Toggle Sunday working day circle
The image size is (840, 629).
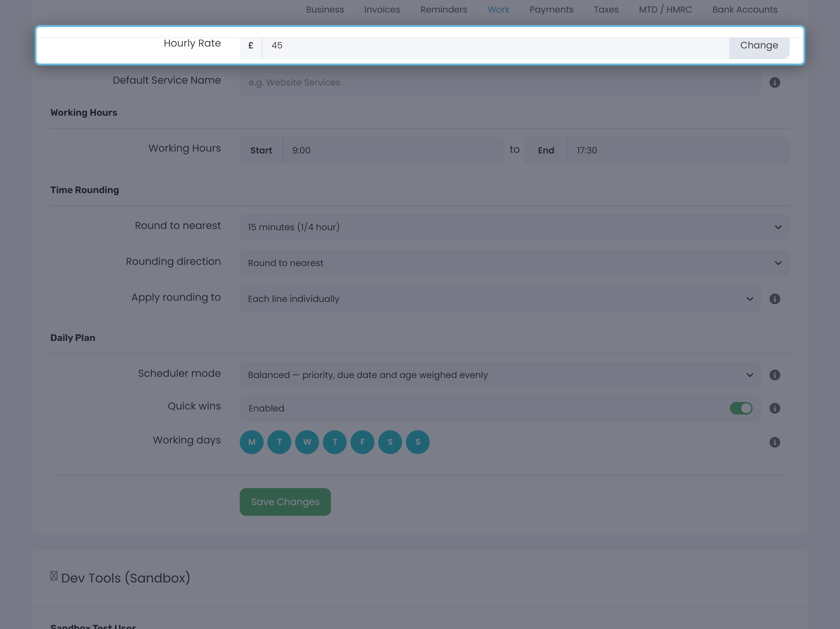pyautogui.click(x=418, y=442)
